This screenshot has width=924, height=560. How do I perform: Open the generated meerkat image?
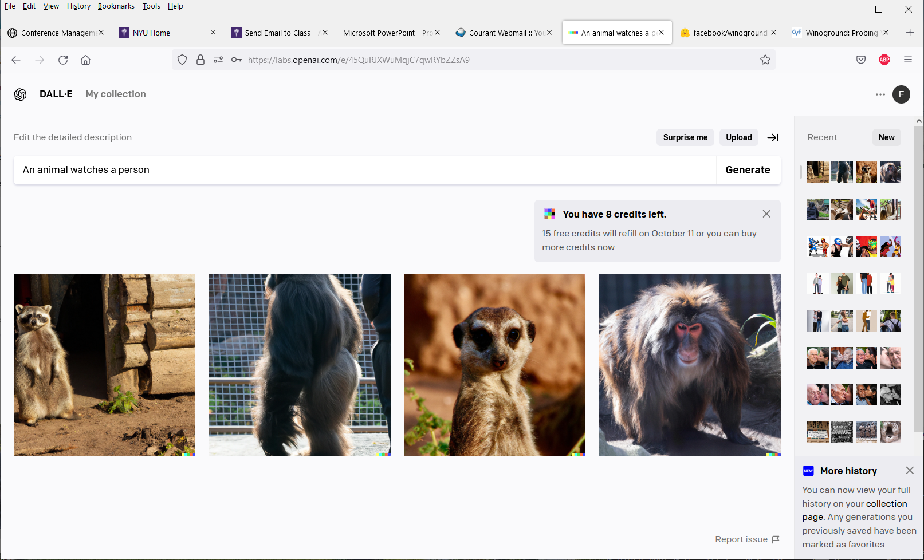coord(494,365)
